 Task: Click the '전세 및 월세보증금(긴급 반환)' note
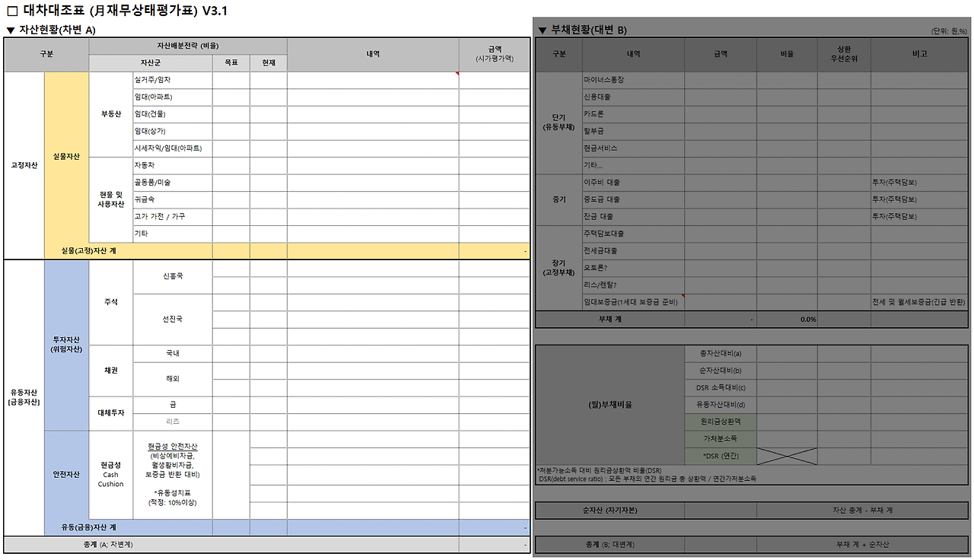(x=918, y=302)
